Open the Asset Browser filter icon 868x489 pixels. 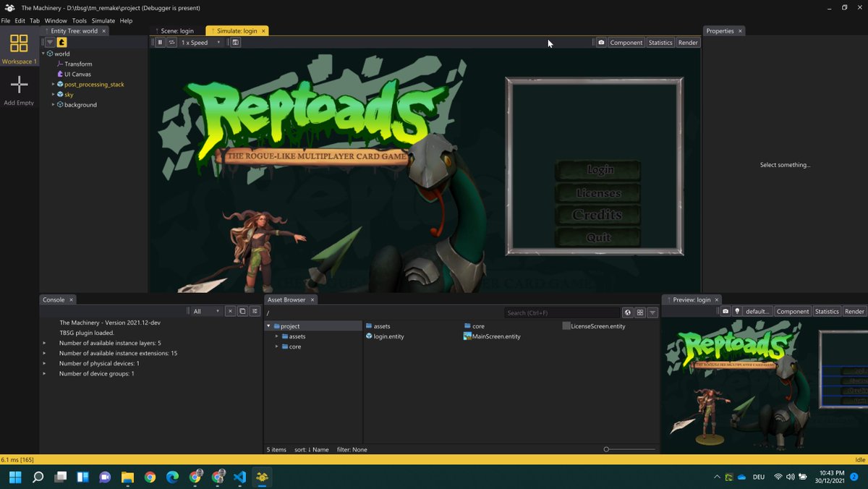[652, 312]
